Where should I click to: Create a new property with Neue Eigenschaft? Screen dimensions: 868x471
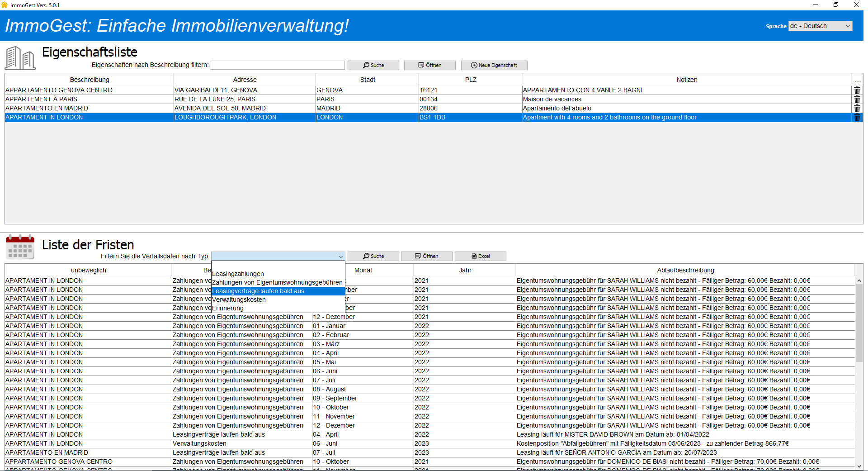click(x=494, y=65)
